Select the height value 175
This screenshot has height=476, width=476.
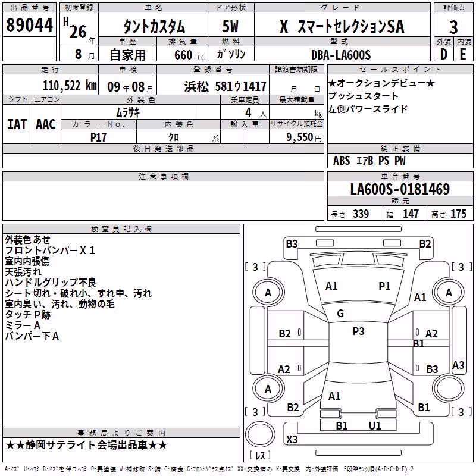point(458,214)
